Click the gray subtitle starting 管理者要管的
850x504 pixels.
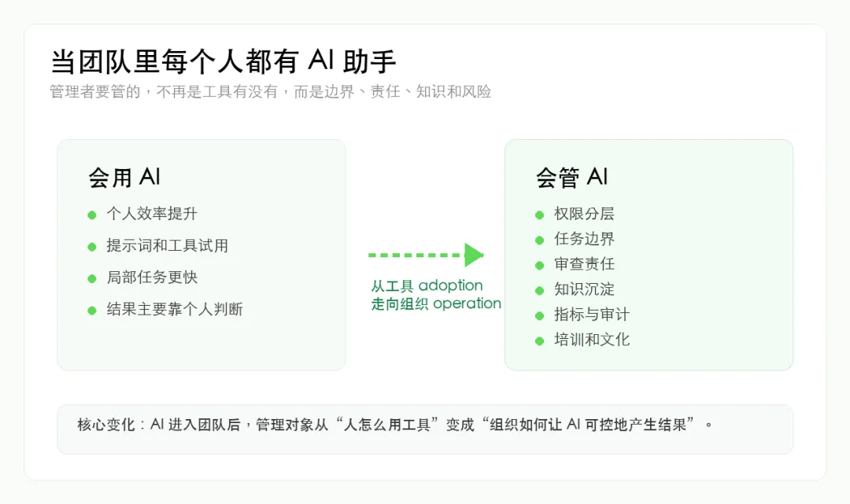(271, 91)
